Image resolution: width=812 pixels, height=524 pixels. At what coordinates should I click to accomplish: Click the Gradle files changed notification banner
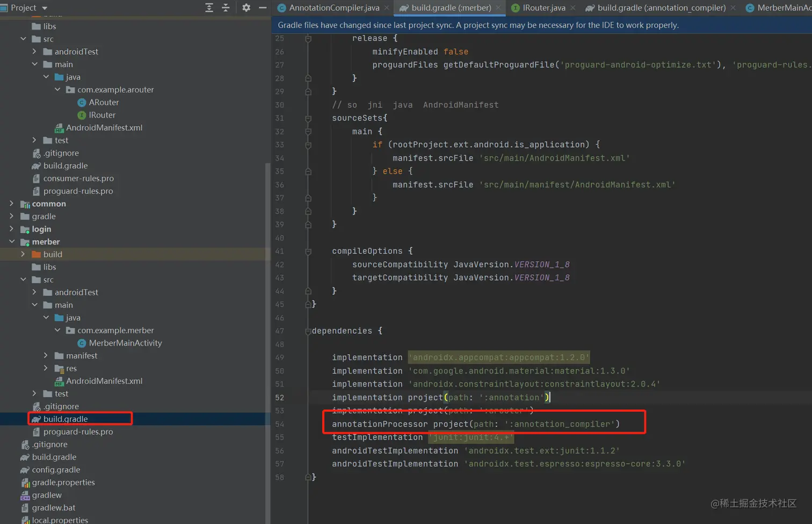pyautogui.click(x=541, y=25)
